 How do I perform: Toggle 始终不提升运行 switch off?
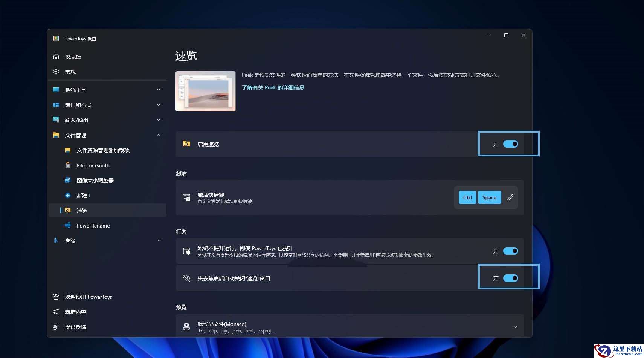511,251
